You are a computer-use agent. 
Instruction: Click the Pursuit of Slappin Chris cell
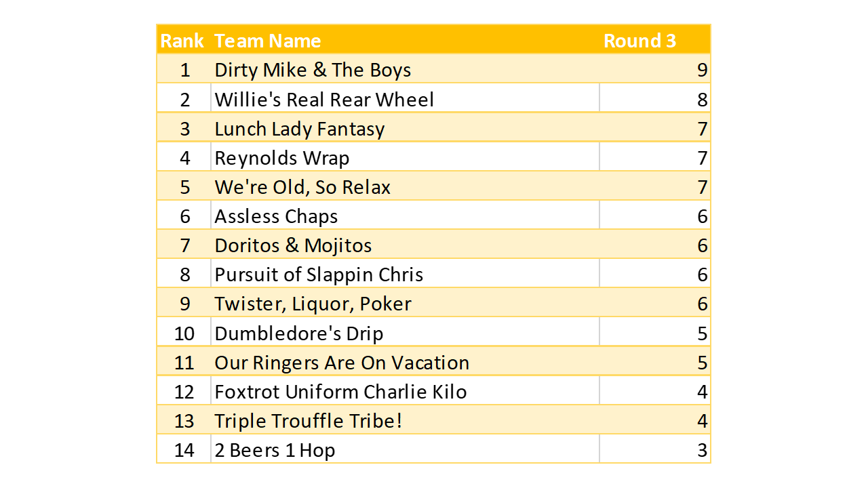click(319, 274)
